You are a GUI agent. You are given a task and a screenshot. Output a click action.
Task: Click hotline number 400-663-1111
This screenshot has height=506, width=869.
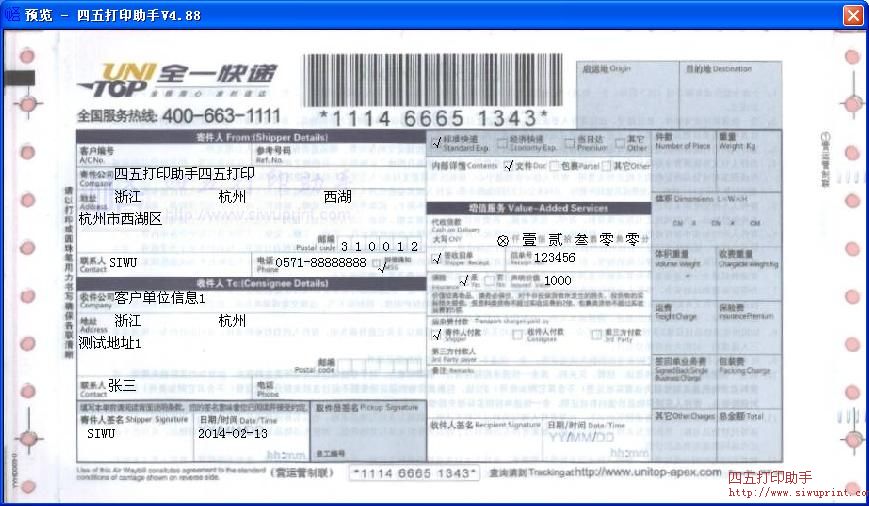(x=222, y=116)
